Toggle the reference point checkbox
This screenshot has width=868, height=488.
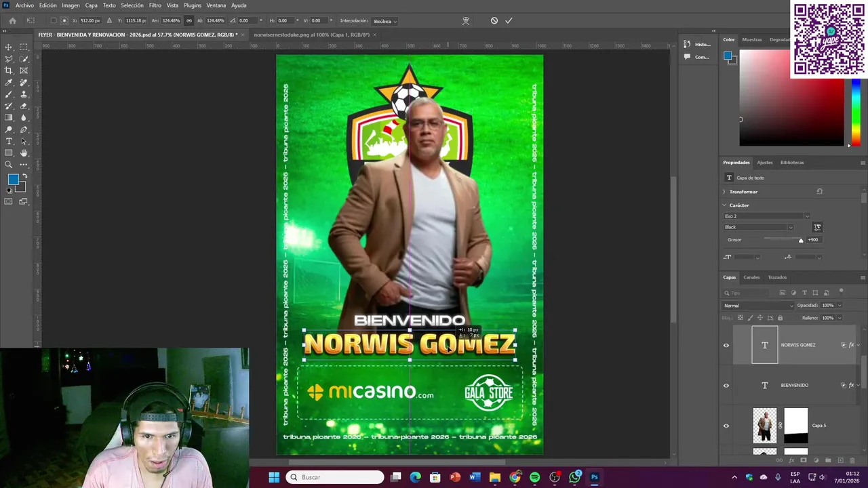(x=54, y=21)
